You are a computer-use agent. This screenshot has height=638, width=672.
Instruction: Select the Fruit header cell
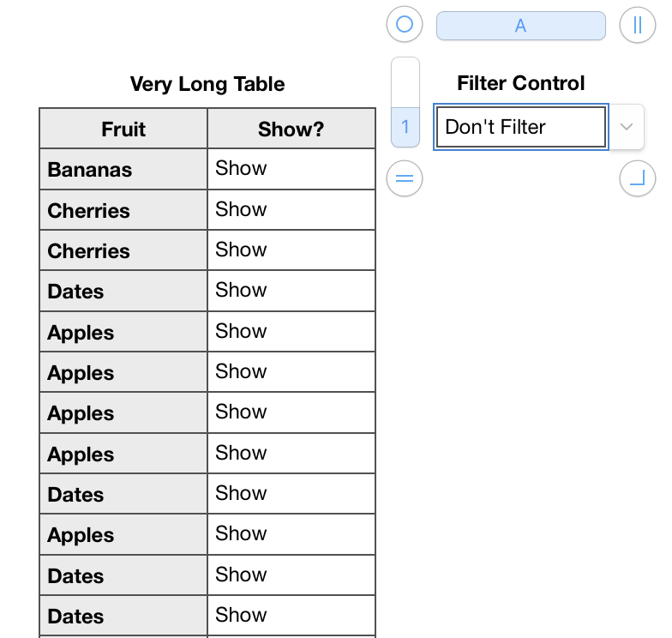pyautogui.click(x=123, y=129)
